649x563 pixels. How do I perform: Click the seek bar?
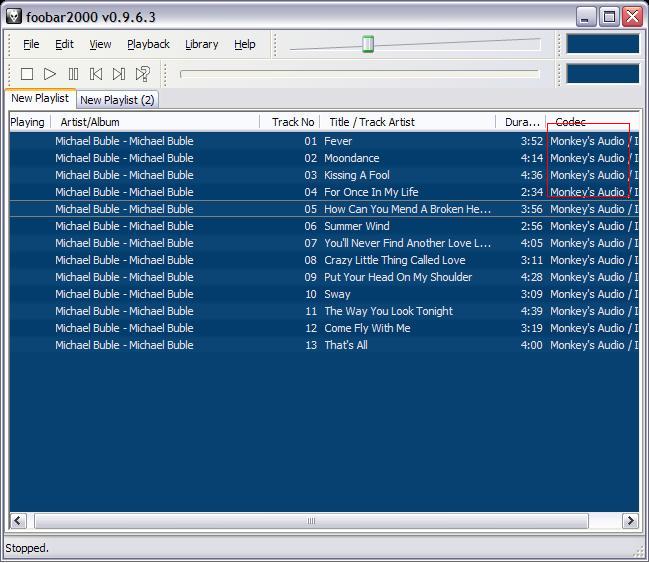click(x=360, y=74)
